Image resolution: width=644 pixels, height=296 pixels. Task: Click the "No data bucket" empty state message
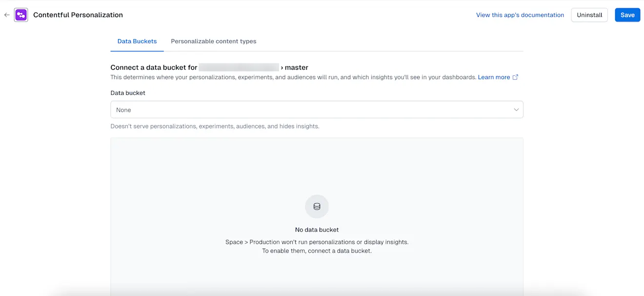(317, 229)
